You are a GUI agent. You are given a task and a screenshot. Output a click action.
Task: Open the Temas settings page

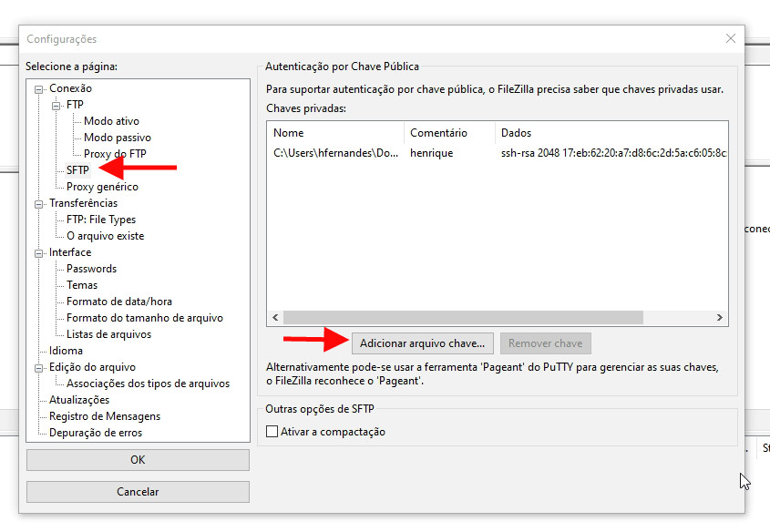pos(82,284)
